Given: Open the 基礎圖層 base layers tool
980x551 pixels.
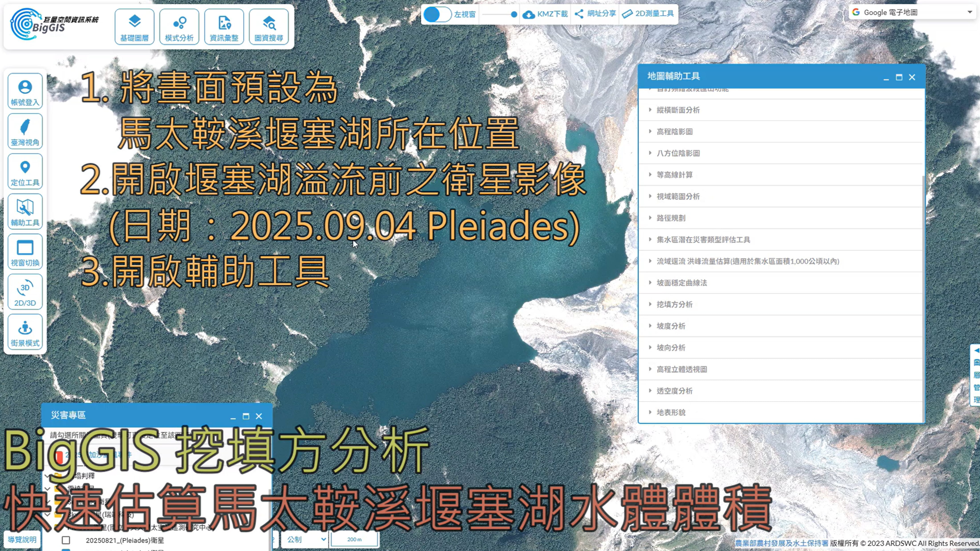Looking at the screenshot, I should tap(134, 27).
